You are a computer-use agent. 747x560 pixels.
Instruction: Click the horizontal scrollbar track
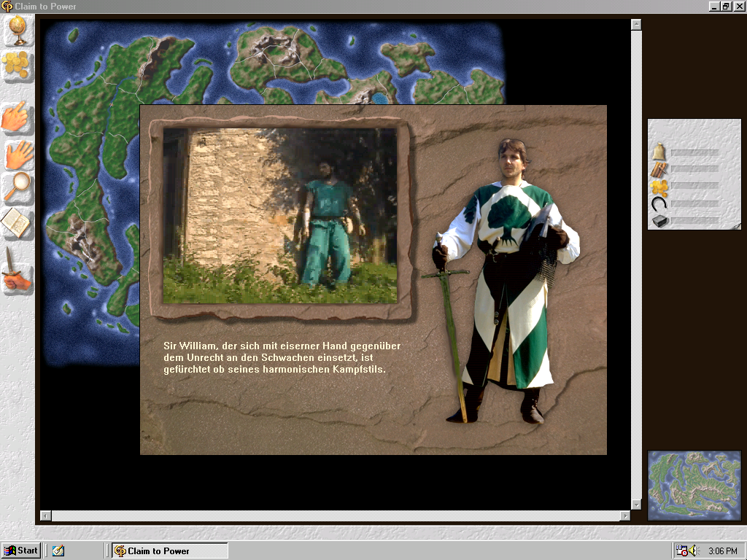click(336, 516)
